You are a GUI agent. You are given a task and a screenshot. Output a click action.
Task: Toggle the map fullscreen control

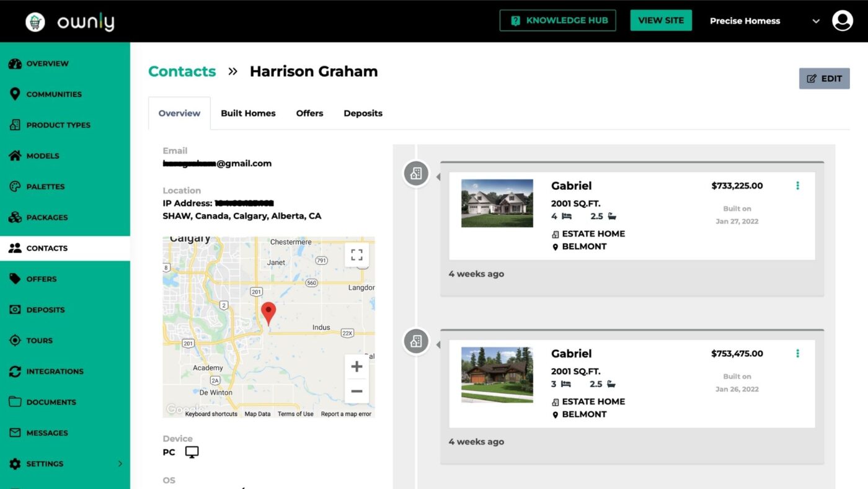[356, 254]
